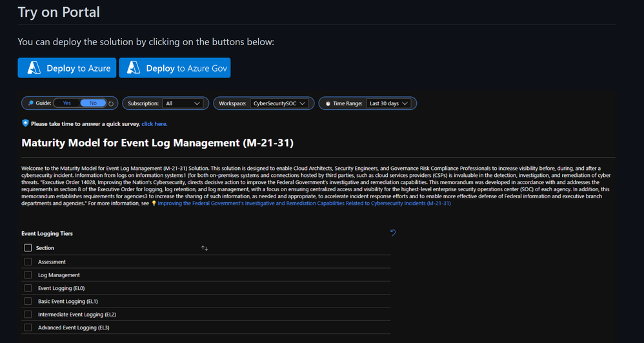Viewport: 644px width, 343px height.
Task: Click the Maturity Model for Event Log Management title
Action: coord(157,143)
